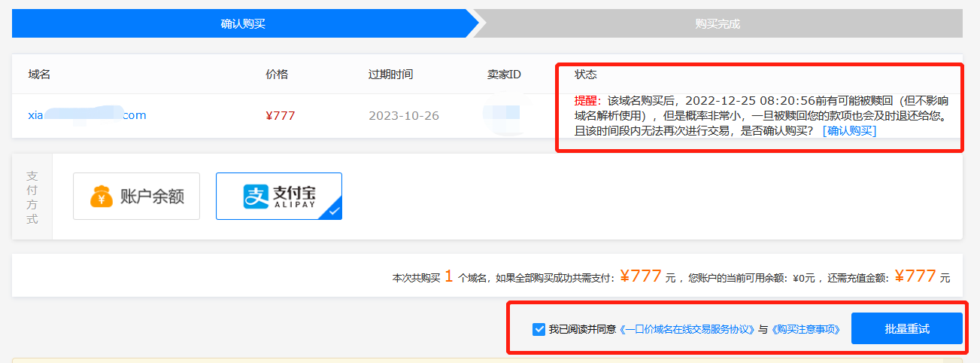
Task: Click the blue checkmark corner on Alipay
Action: pyautogui.click(x=333, y=212)
